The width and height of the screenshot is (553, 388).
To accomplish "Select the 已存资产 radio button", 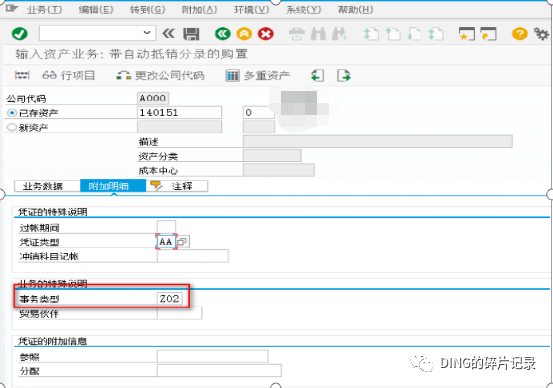I will (x=12, y=113).
